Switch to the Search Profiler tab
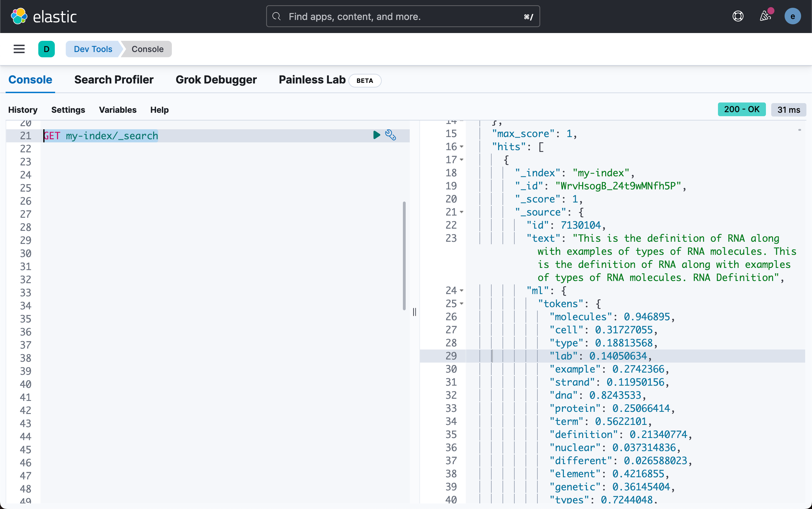Image resolution: width=812 pixels, height=509 pixels. (x=114, y=80)
